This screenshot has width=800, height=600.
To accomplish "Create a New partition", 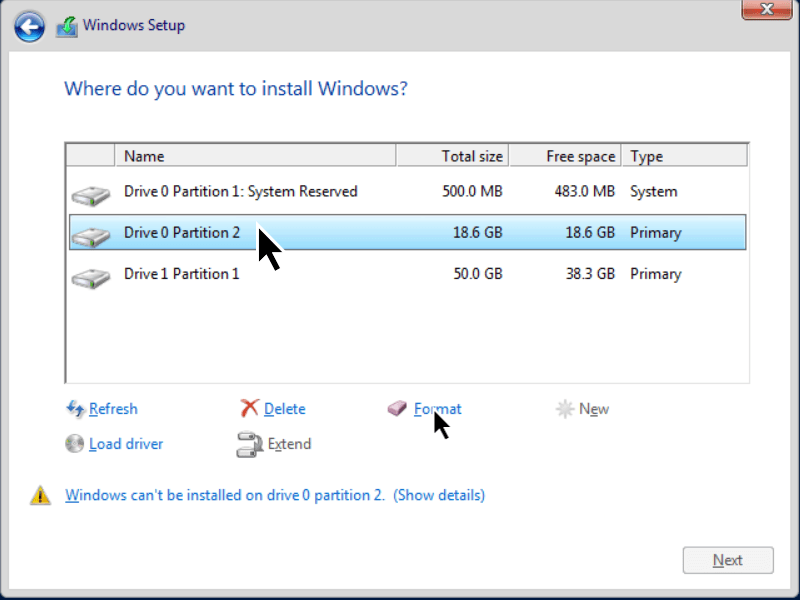I will (x=594, y=409).
